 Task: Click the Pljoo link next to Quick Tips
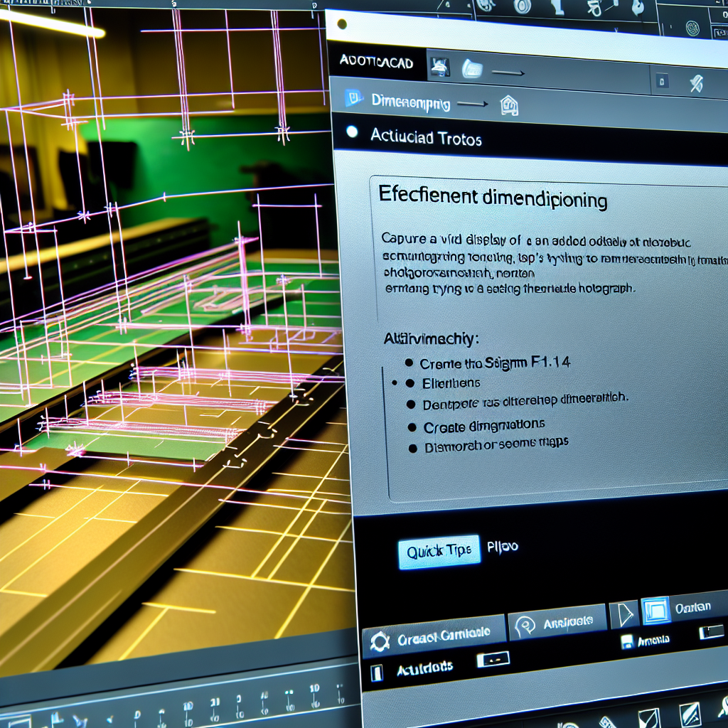click(503, 547)
